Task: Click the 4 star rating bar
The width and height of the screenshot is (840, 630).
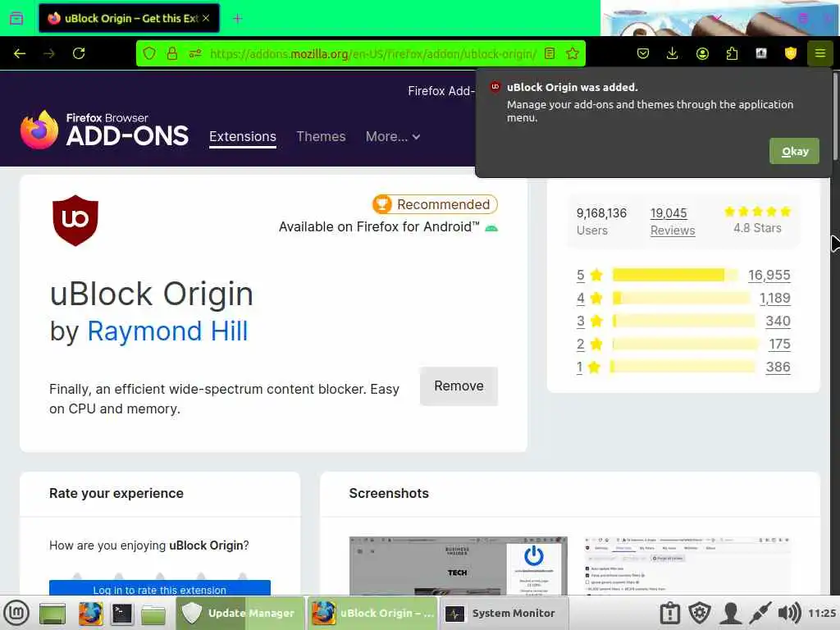Action: [x=682, y=298]
